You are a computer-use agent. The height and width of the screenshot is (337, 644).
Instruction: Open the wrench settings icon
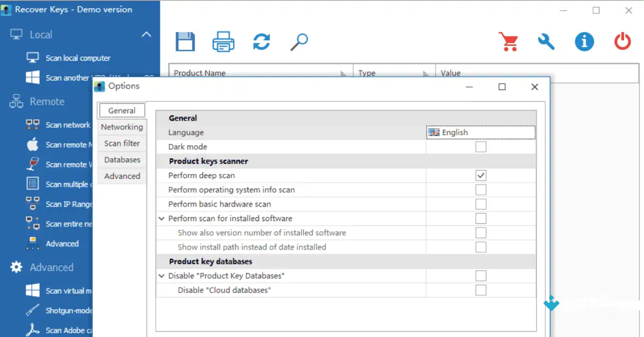pyautogui.click(x=546, y=41)
